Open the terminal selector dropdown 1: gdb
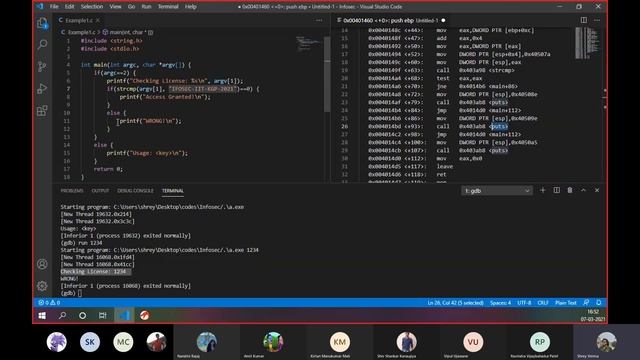The image size is (640, 360). [x=497, y=191]
